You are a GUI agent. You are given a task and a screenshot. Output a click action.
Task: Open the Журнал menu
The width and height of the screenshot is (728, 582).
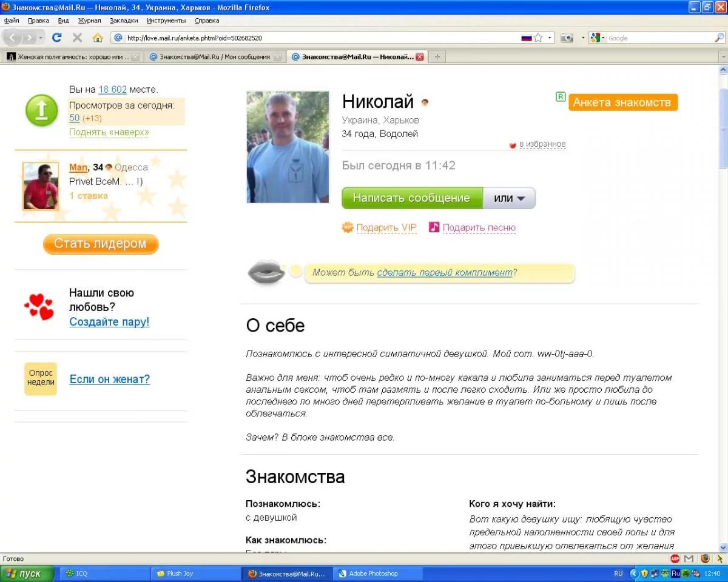(89, 20)
